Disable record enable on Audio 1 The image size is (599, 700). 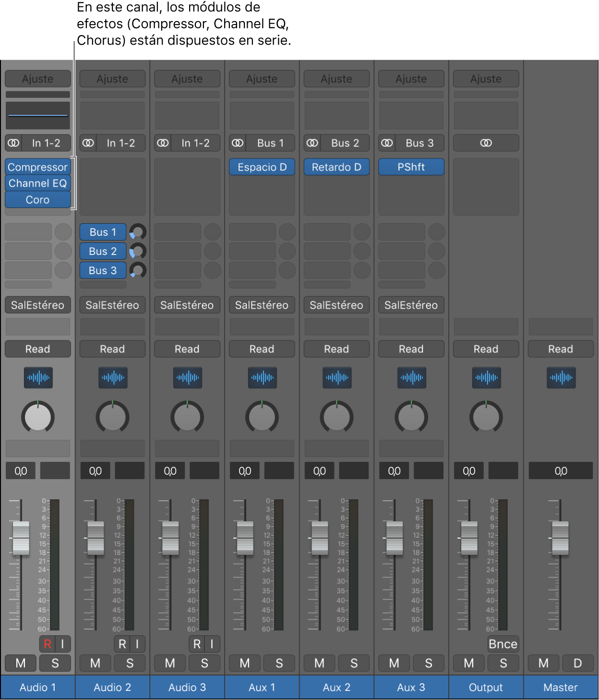[48, 644]
